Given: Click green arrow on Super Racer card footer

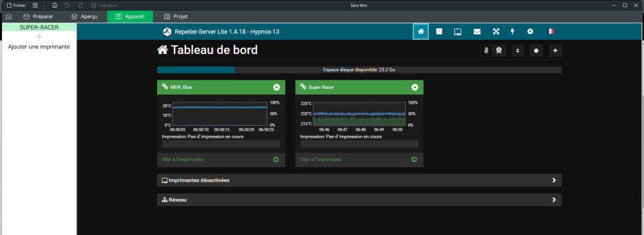Looking at the screenshot, I should point(414,160).
